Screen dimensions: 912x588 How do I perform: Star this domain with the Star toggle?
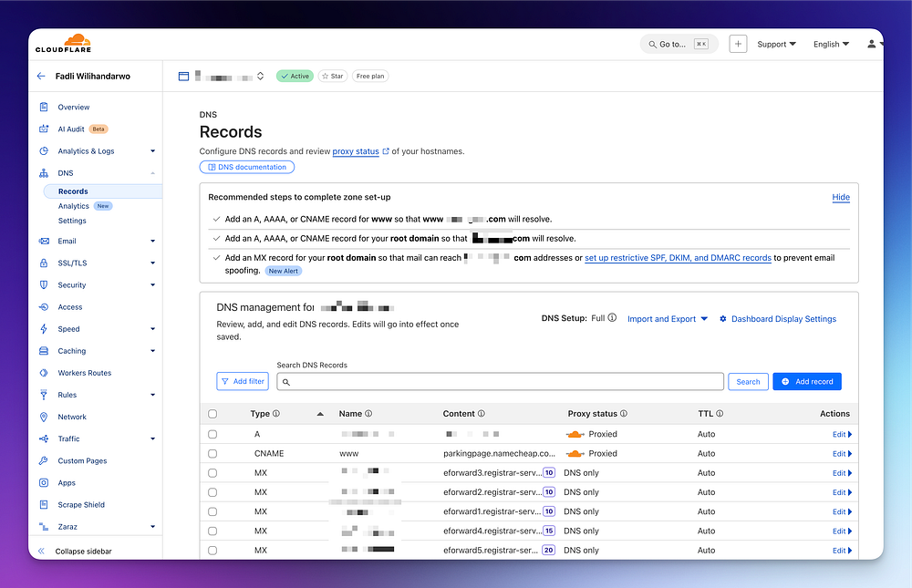(x=333, y=77)
